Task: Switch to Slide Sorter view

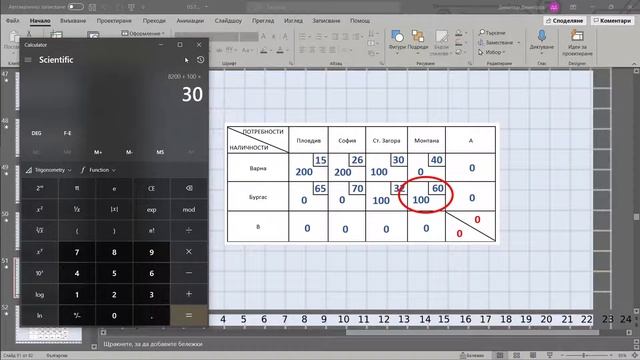Action: 516,356
